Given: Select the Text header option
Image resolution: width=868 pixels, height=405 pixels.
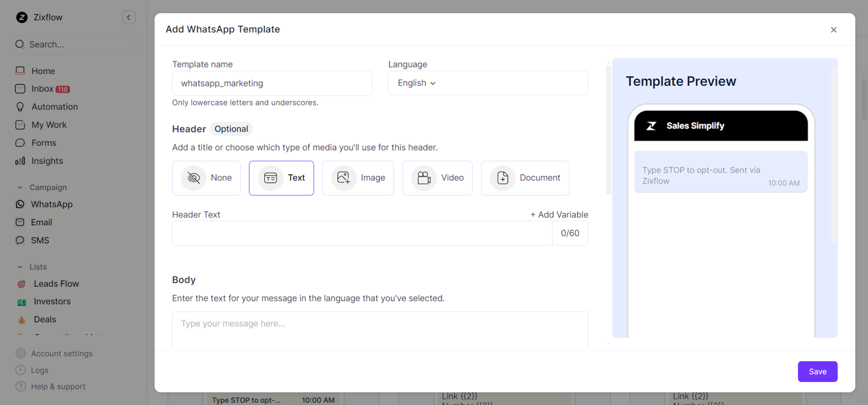Looking at the screenshot, I should point(281,178).
